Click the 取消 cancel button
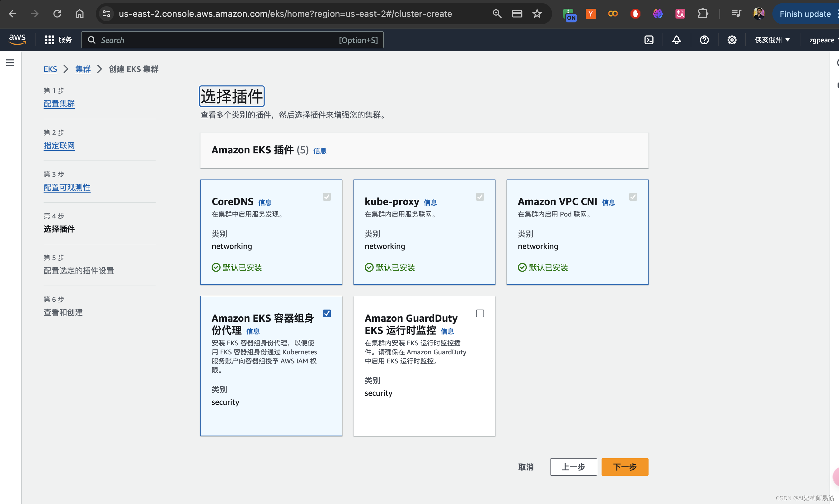839x504 pixels. click(526, 467)
